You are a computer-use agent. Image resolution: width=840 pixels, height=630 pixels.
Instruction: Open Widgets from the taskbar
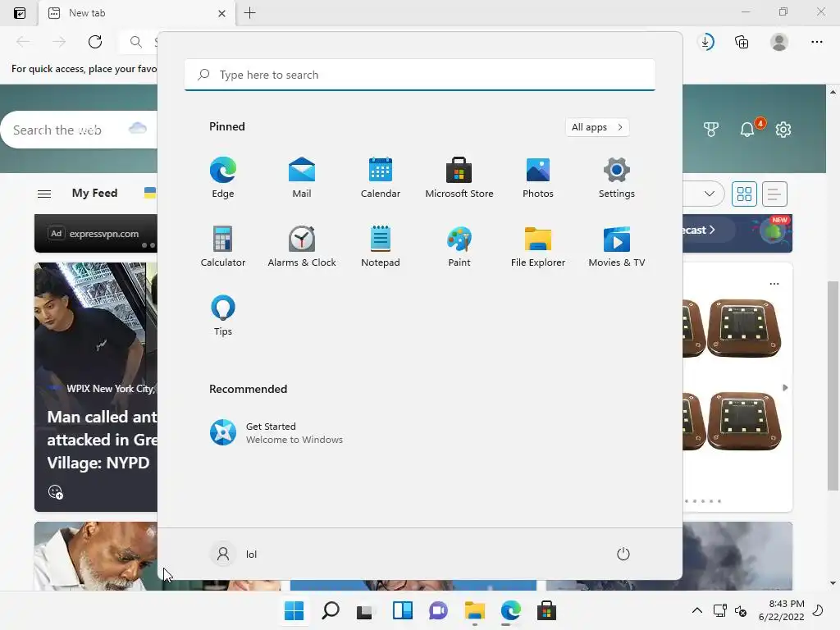click(x=402, y=610)
